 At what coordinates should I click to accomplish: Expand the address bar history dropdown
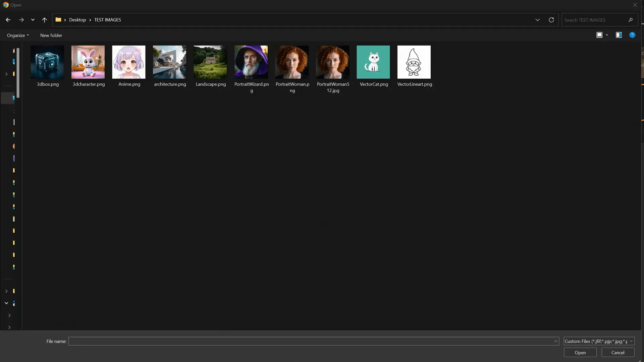click(537, 20)
